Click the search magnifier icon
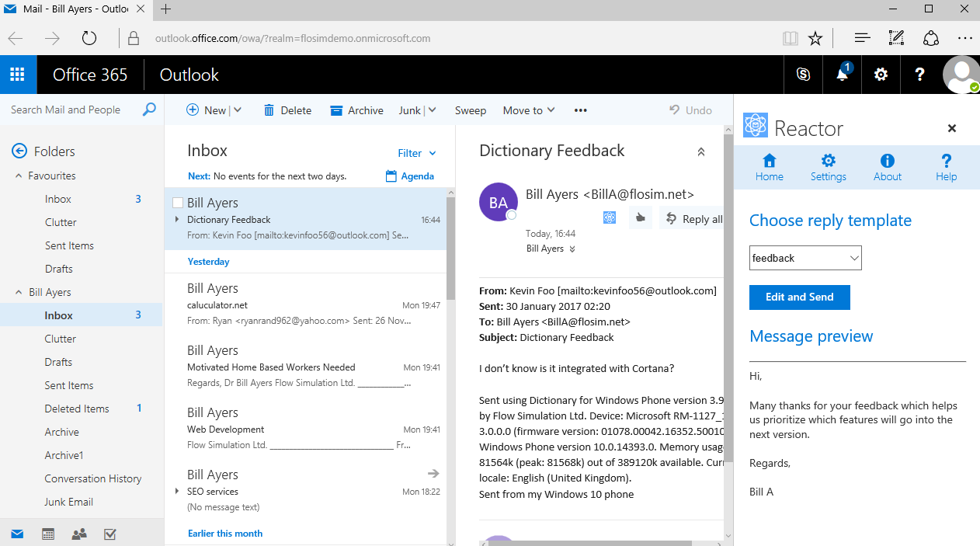980x546 pixels. (149, 110)
